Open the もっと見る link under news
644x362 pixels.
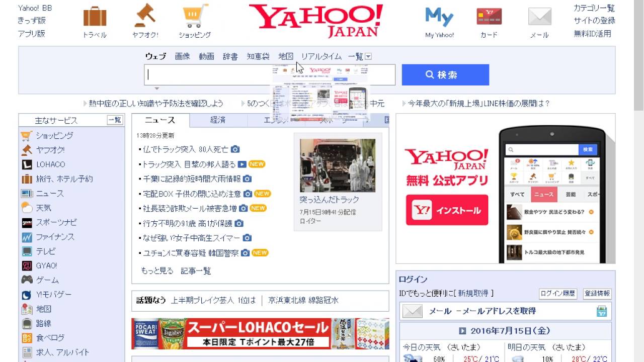click(x=157, y=270)
